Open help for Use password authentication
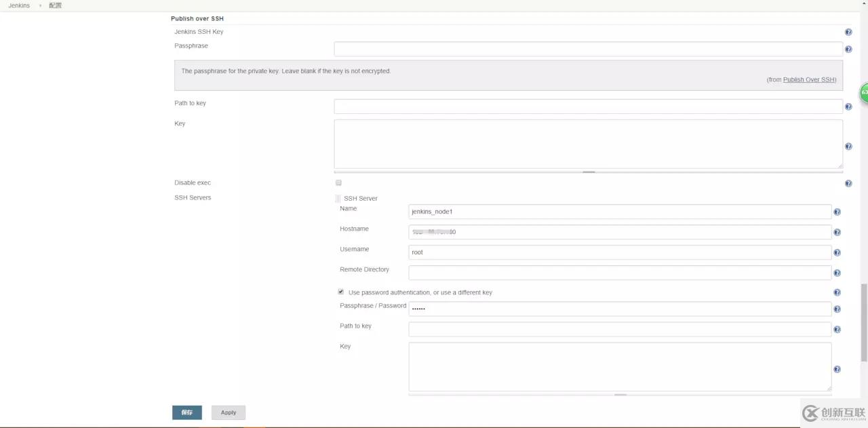 837,293
